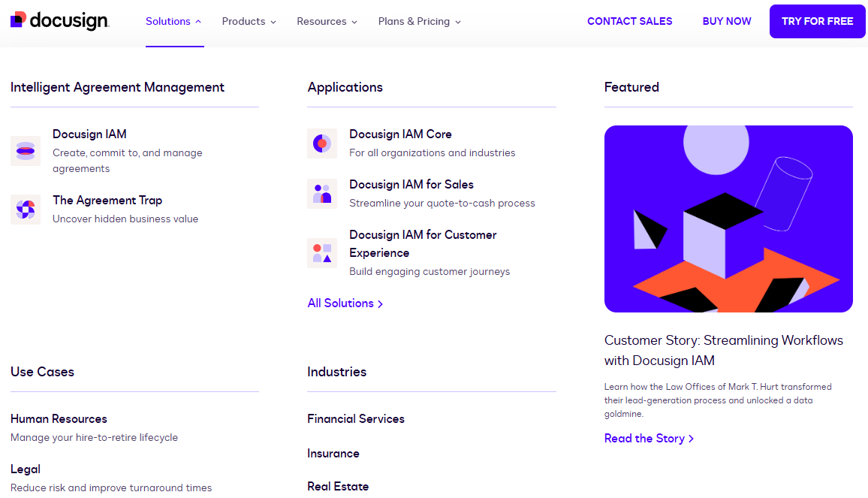868x498 pixels.
Task: Click the BUY NOW link
Action: coord(727,21)
